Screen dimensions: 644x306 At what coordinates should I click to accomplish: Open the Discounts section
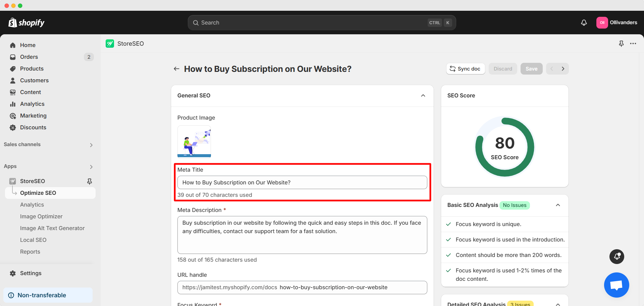pyautogui.click(x=33, y=127)
